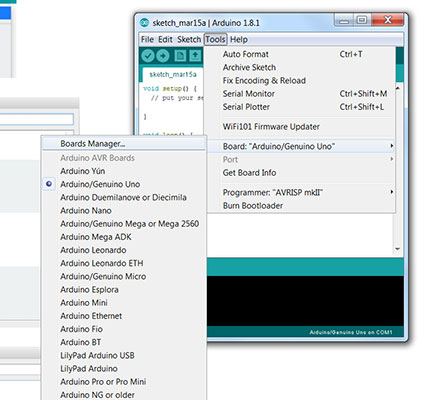Screen dimensions: 447x400
Task: Select the Arduino Esplora board
Action: click(x=124, y=290)
